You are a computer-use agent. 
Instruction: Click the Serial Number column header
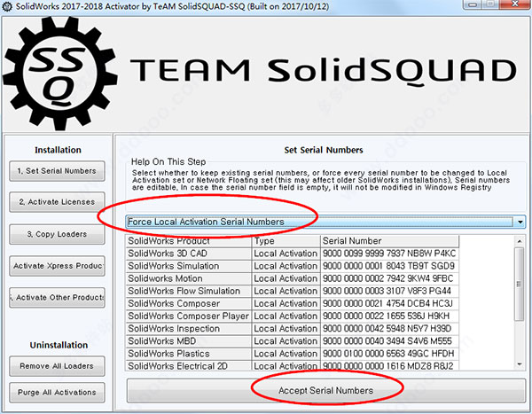tap(389, 241)
